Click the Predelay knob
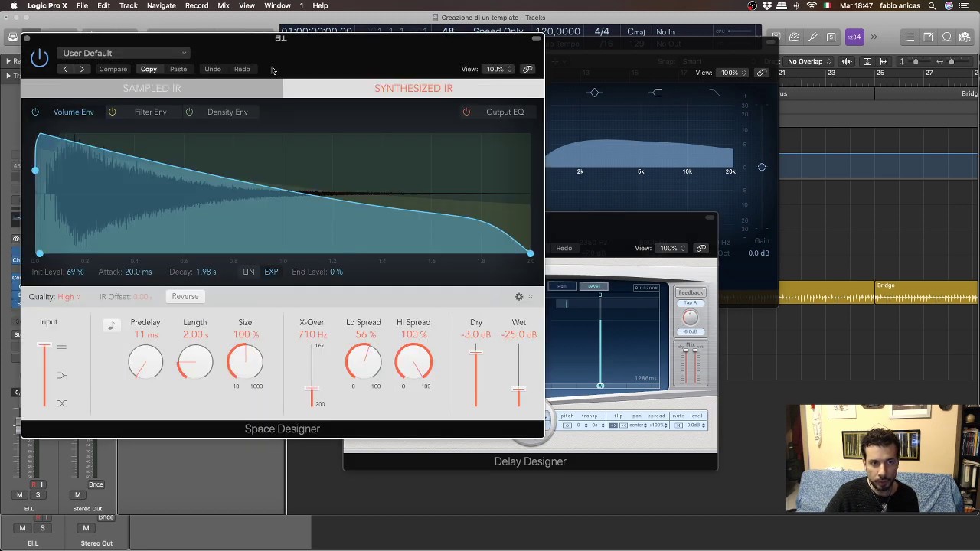The image size is (980, 551). [x=145, y=362]
